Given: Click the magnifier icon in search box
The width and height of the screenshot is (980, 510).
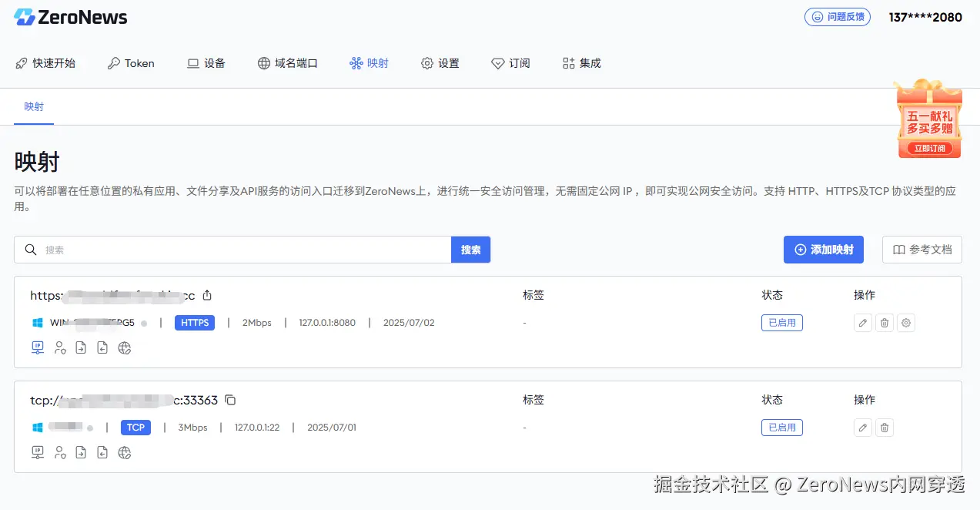Looking at the screenshot, I should coord(31,250).
